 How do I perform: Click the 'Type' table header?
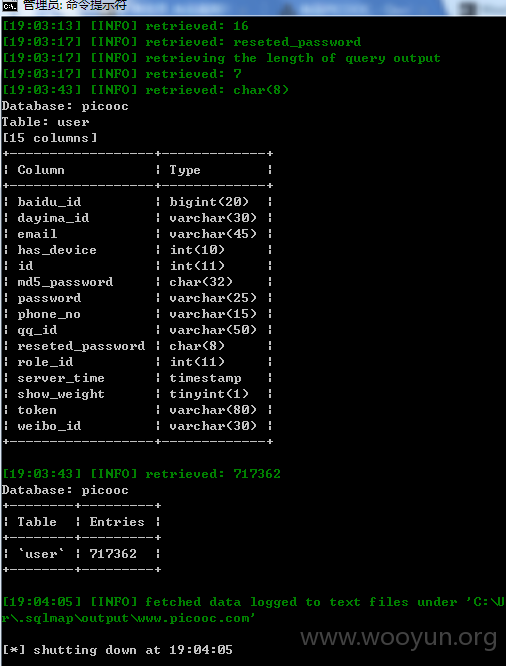(185, 170)
